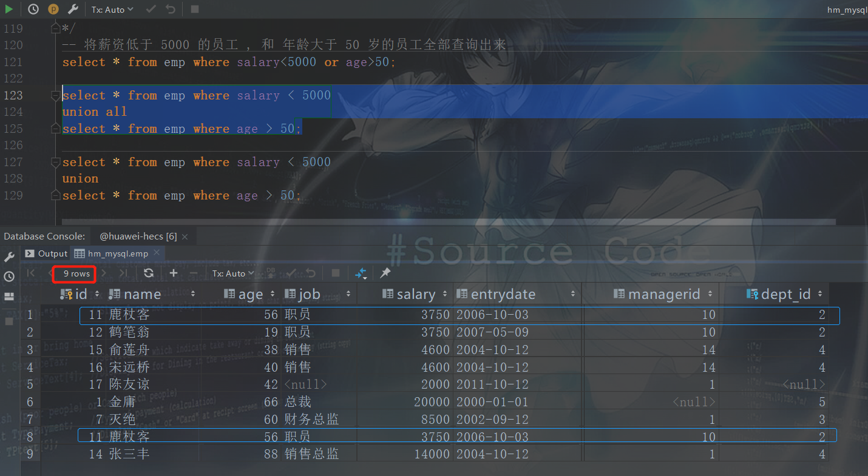
Task: Run the selected SQL with the green Execute arrow
Action: (x=9, y=9)
